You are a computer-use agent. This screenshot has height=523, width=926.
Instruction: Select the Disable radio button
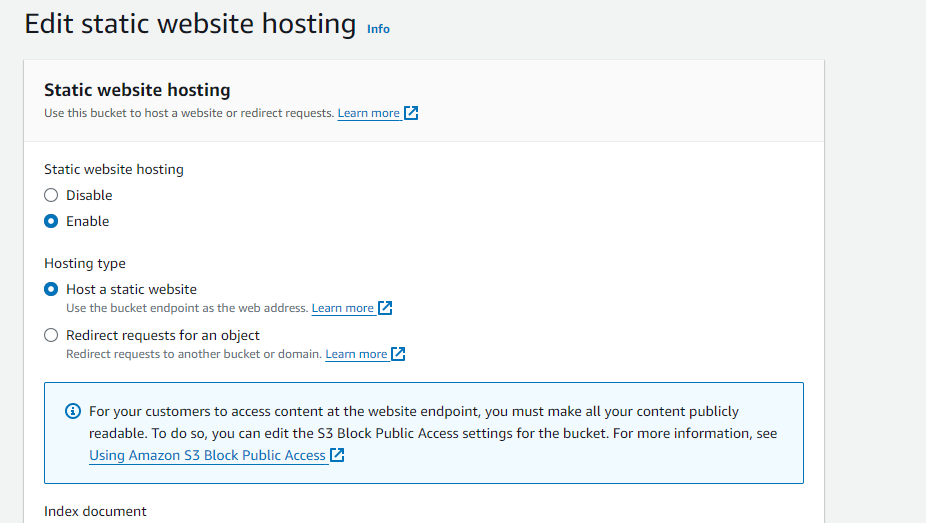click(51, 195)
